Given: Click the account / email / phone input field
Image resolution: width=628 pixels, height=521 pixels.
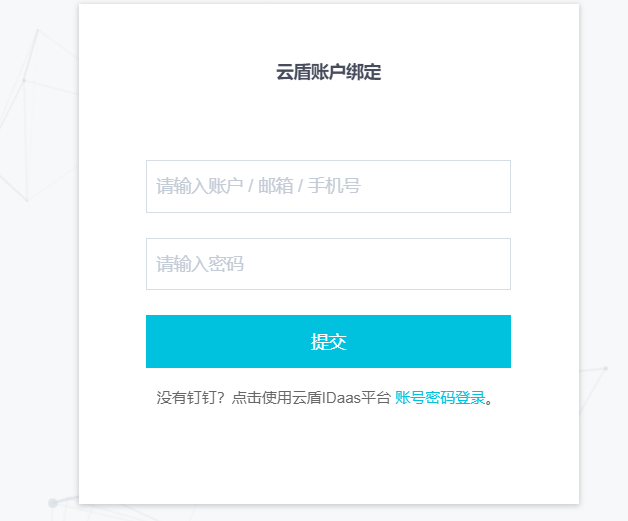Looking at the screenshot, I should pos(328,186).
